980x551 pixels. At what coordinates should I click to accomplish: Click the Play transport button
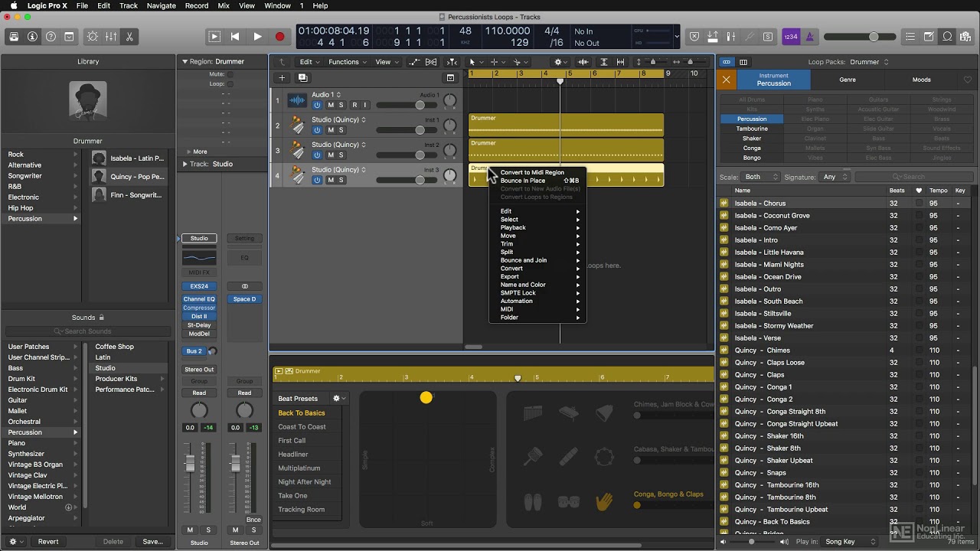tap(257, 36)
